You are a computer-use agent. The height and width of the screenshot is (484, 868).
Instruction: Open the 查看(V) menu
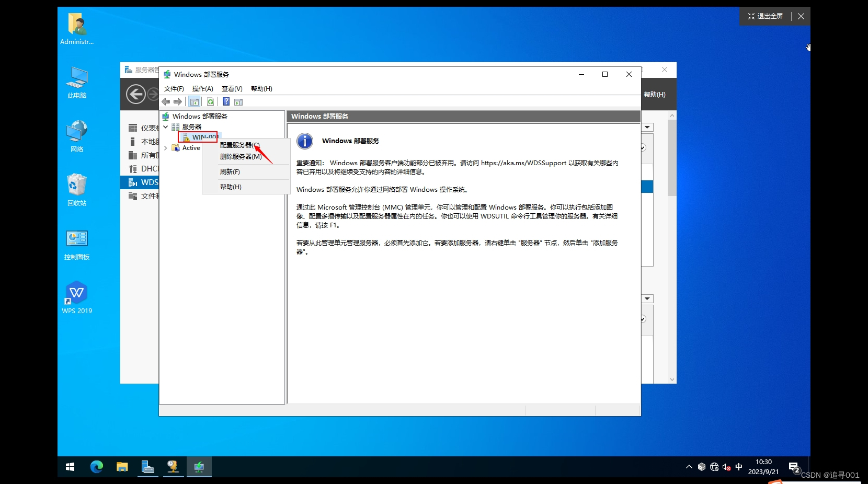[x=232, y=89]
